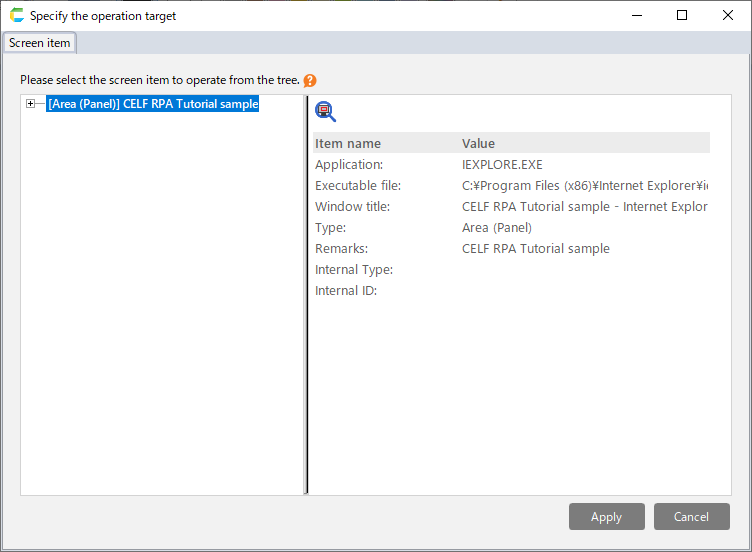Maximize the Specify the operation target window

pos(682,16)
